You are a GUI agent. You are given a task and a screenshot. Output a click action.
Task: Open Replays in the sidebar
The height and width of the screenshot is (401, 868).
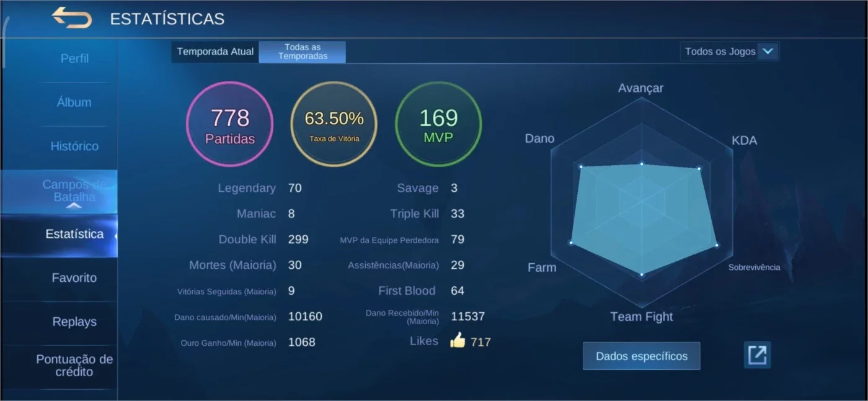(74, 322)
